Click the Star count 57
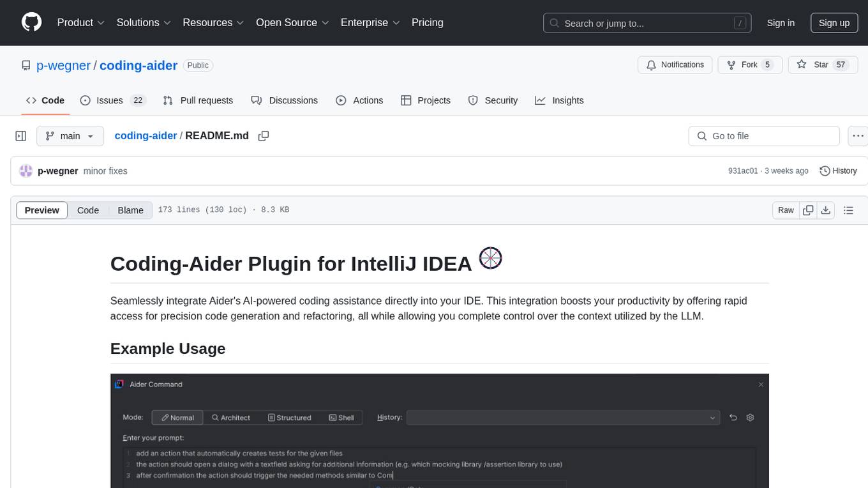 point(841,65)
